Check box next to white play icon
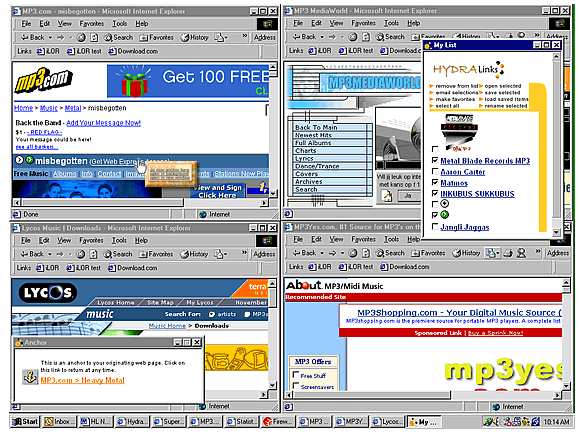580x435 pixels. 435,204
